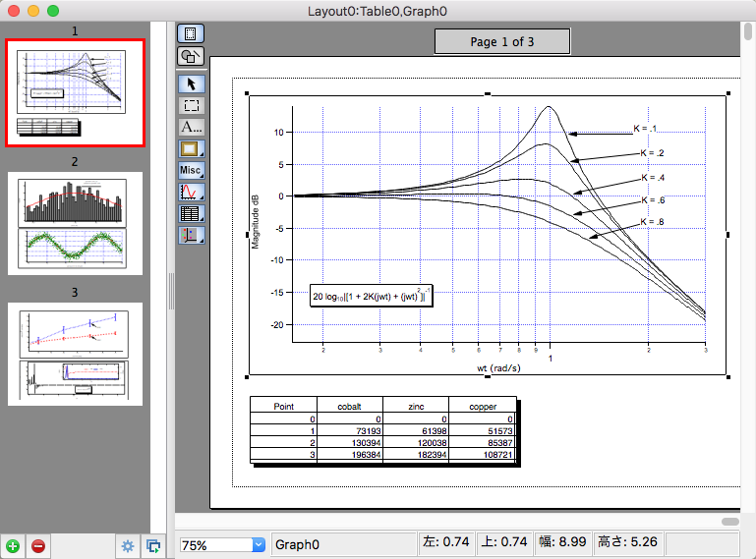The image size is (756, 559).
Task: Select the text annotation tool
Action: (x=192, y=127)
